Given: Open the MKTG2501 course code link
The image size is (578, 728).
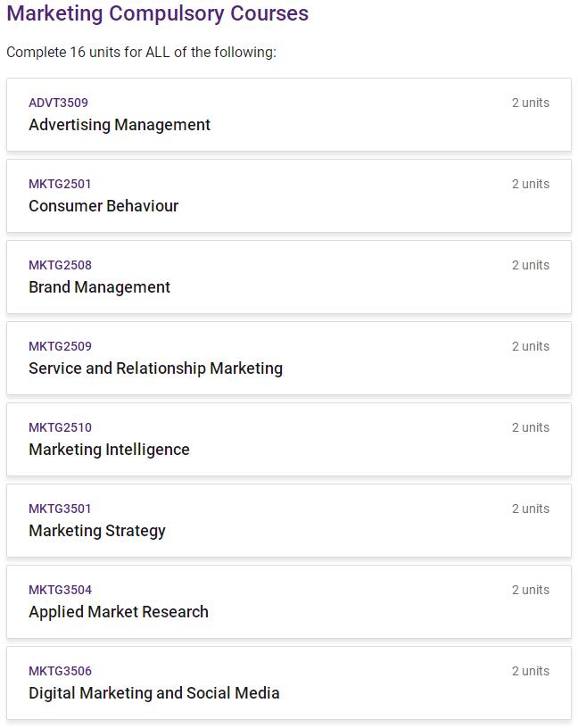Looking at the screenshot, I should click(60, 184).
